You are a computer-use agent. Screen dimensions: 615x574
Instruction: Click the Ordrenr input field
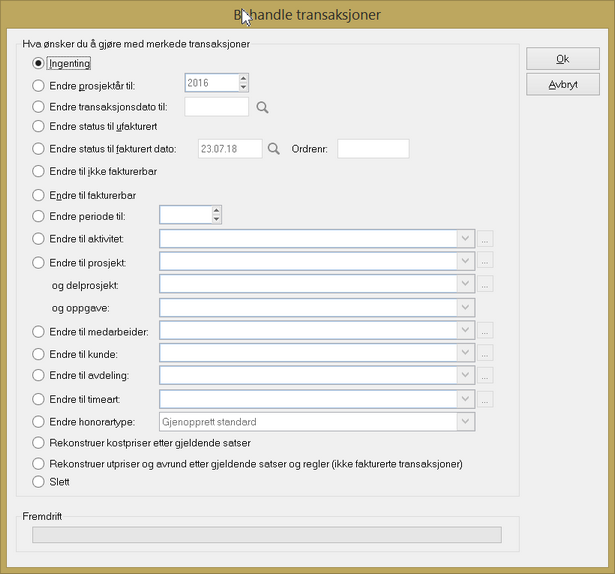click(x=373, y=149)
